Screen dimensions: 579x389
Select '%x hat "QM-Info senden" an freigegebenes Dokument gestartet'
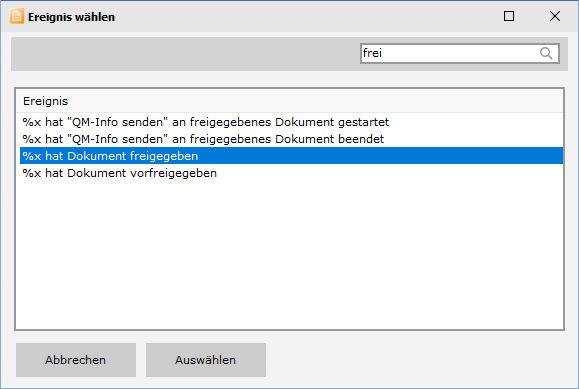(291, 122)
